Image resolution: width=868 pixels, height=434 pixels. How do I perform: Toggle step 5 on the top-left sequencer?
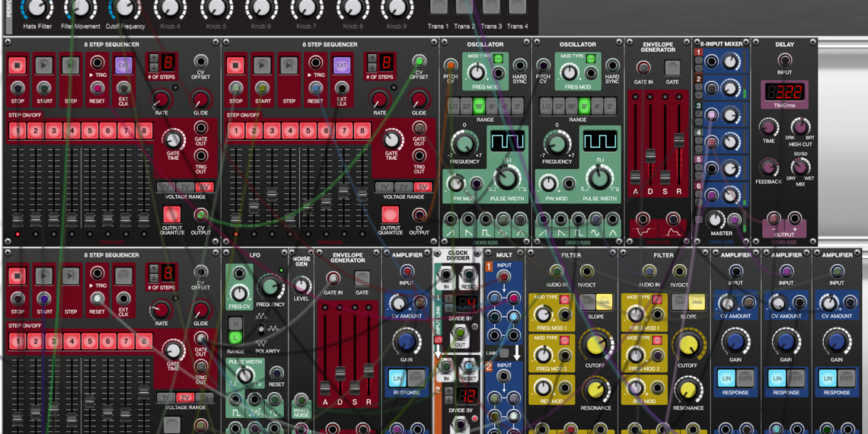90,131
